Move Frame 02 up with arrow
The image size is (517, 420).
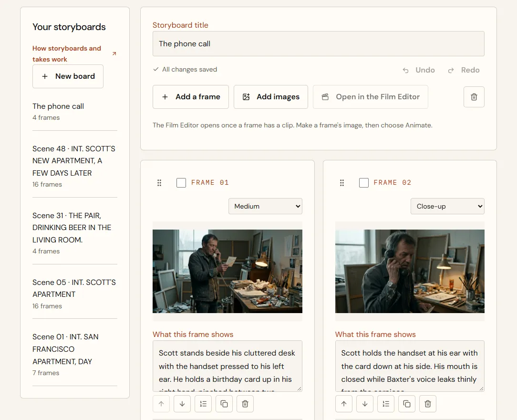point(344,404)
